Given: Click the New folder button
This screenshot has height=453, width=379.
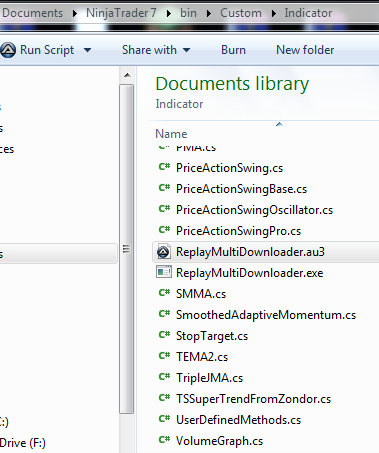Looking at the screenshot, I should point(305,50).
